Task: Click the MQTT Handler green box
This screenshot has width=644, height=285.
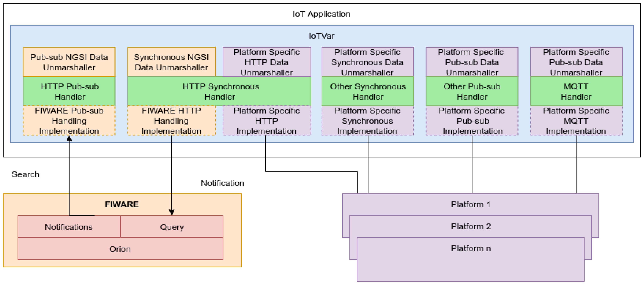Action: point(576,91)
